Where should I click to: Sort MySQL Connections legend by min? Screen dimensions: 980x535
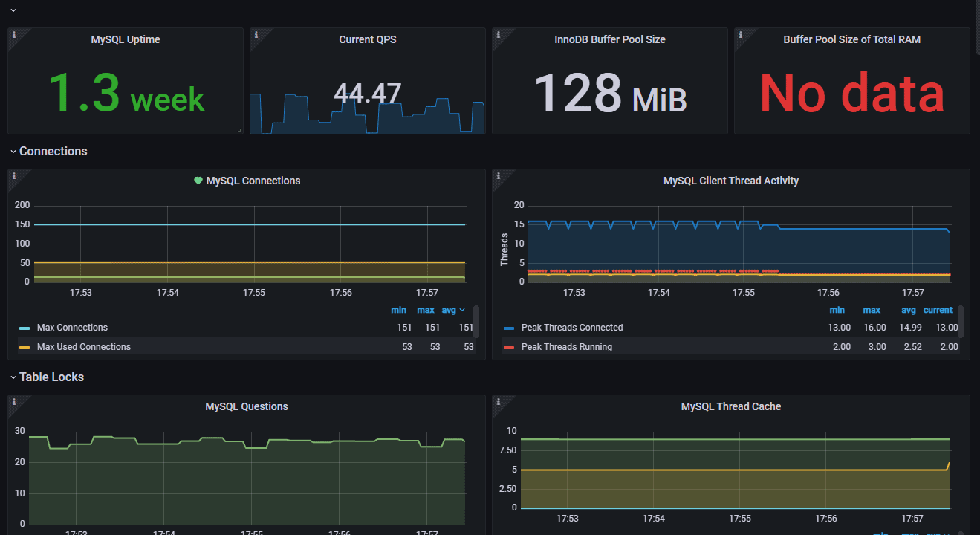coord(399,310)
